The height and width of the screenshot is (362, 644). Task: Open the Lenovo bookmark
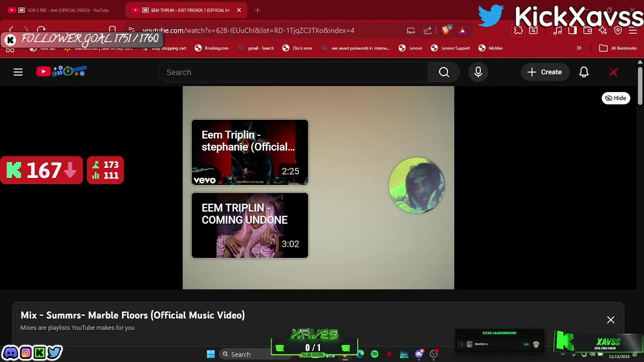411,48
